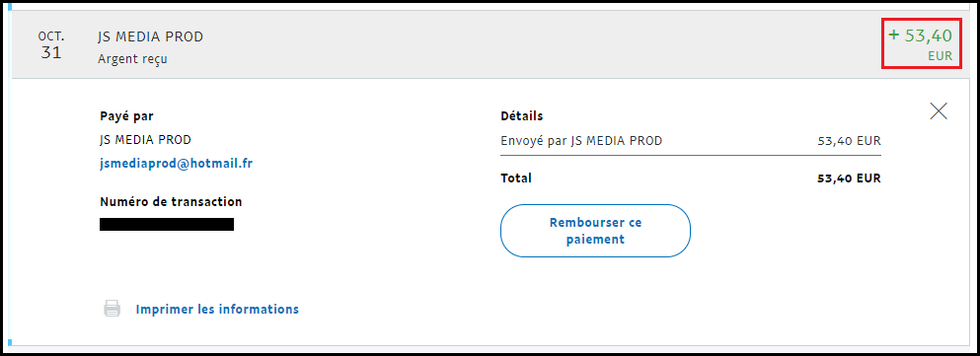Click the Numéro de transaction label
This screenshot has width=980, height=356.
[171, 202]
